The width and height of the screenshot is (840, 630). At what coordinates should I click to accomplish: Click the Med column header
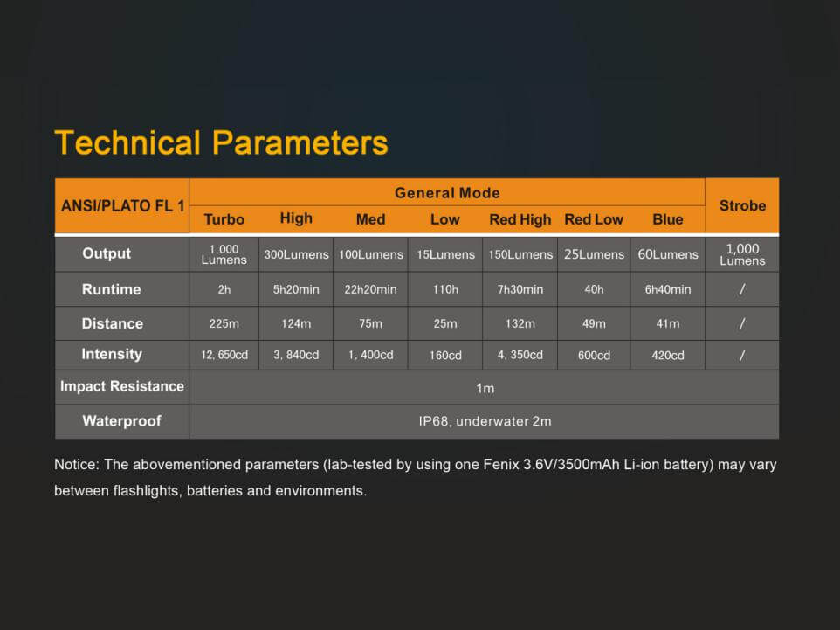tap(370, 219)
